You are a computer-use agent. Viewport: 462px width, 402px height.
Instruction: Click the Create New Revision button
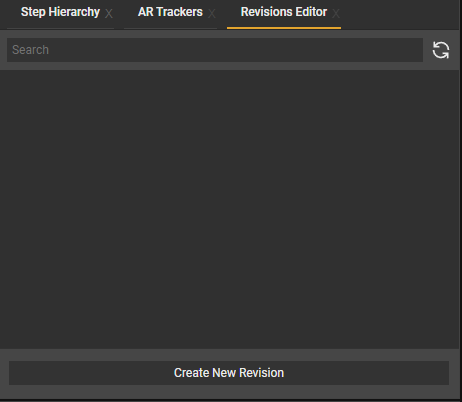click(x=229, y=373)
